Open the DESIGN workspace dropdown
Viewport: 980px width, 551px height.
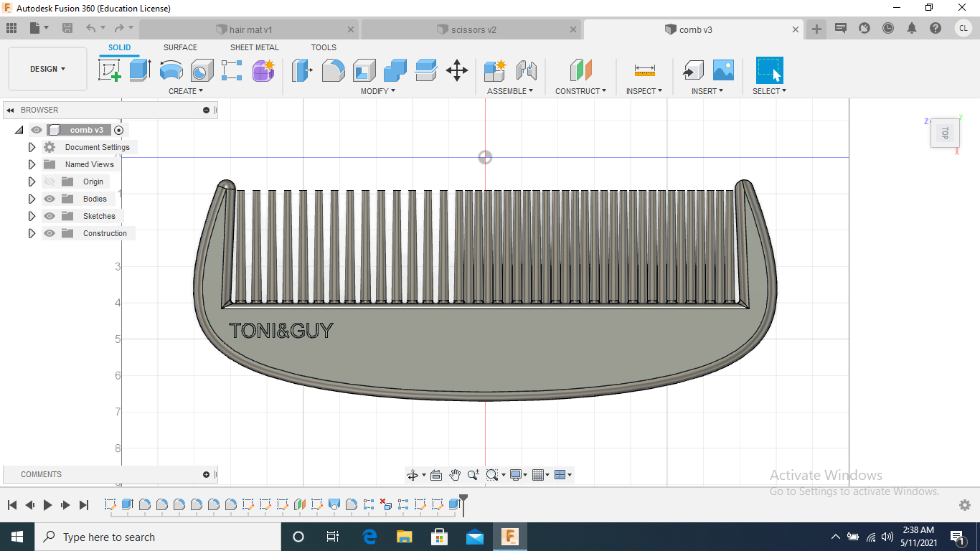(x=47, y=69)
